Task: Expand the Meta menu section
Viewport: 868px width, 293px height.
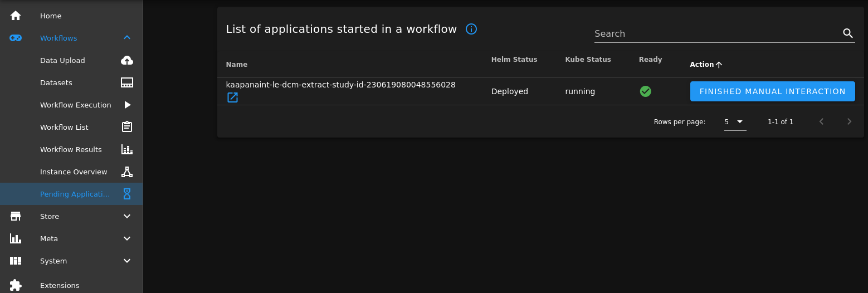Action: pos(127,238)
